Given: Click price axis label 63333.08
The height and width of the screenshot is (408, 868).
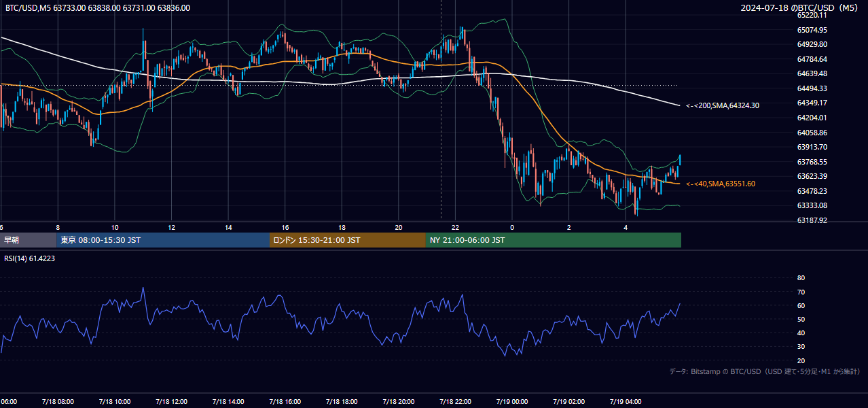Looking at the screenshot, I should point(812,205).
